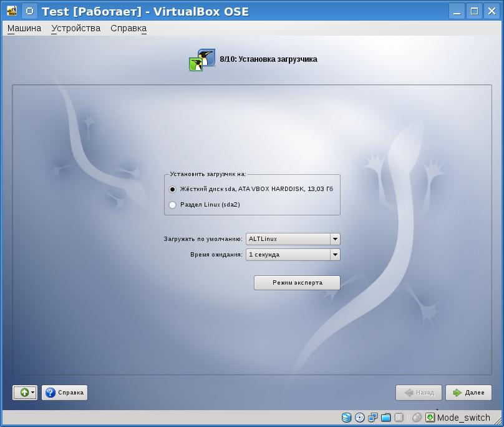Open the wait time '1 секунда' dropdown
The width and height of the screenshot is (504, 427).
point(335,255)
